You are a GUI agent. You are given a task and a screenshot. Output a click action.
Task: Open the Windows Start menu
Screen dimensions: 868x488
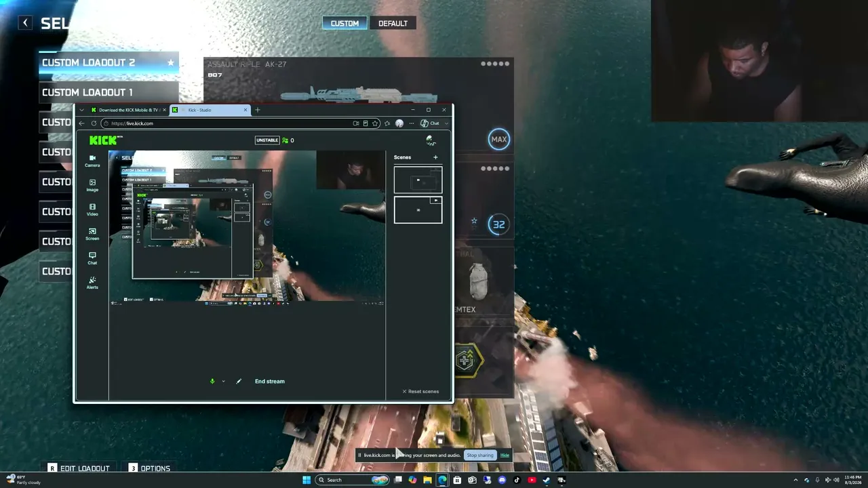307,480
